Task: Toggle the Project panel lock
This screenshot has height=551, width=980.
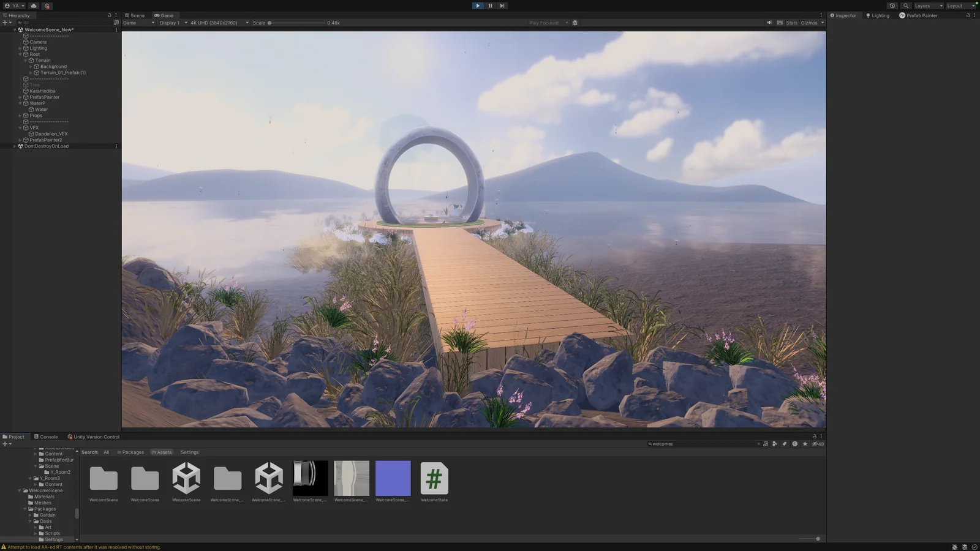Action: tap(814, 437)
